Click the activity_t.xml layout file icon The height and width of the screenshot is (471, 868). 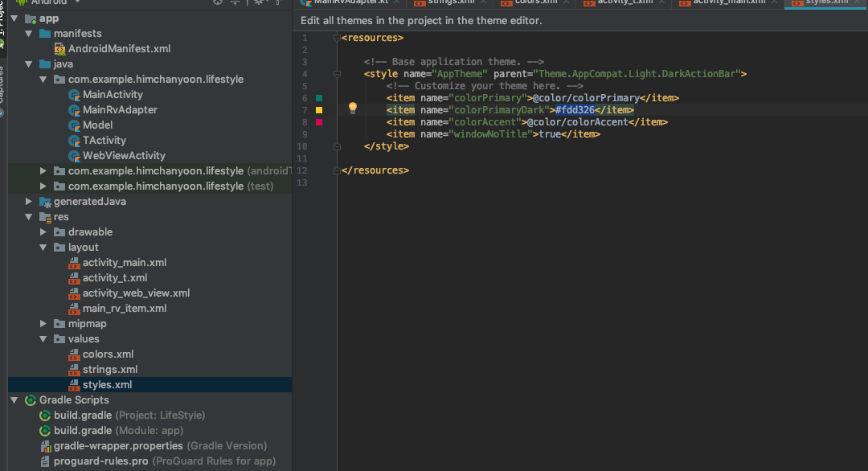74,278
